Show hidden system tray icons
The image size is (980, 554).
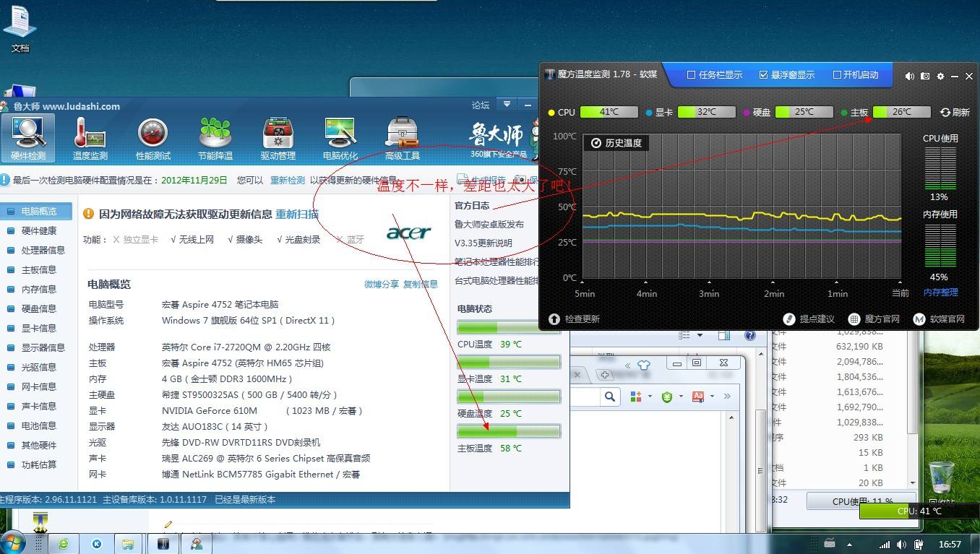pyautogui.click(x=849, y=543)
